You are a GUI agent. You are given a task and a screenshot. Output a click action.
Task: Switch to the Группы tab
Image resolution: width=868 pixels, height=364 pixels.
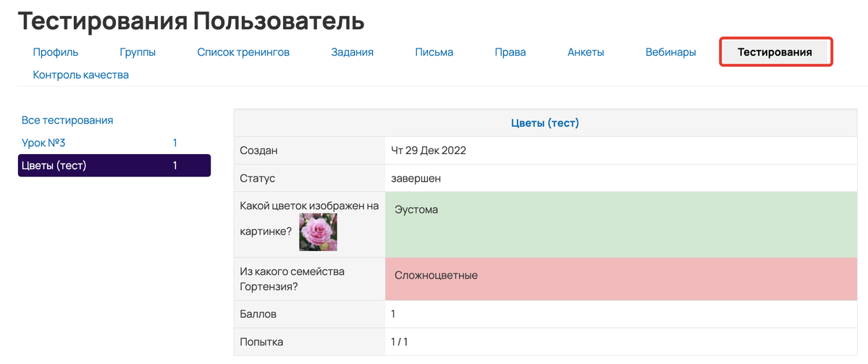[138, 53]
